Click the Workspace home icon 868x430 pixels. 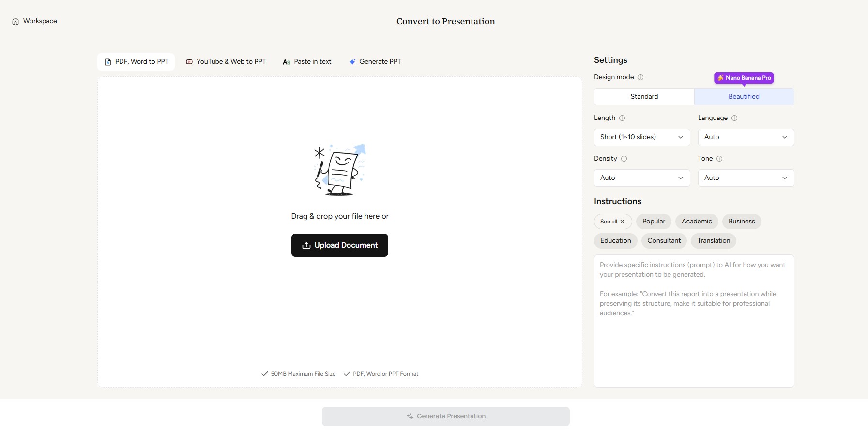(x=15, y=21)
